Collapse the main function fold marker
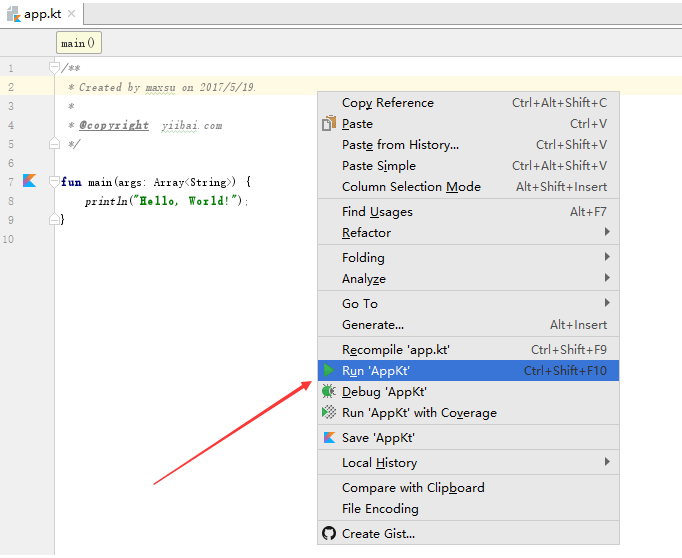This screenshot has height=558, width=682. point(55,182)
